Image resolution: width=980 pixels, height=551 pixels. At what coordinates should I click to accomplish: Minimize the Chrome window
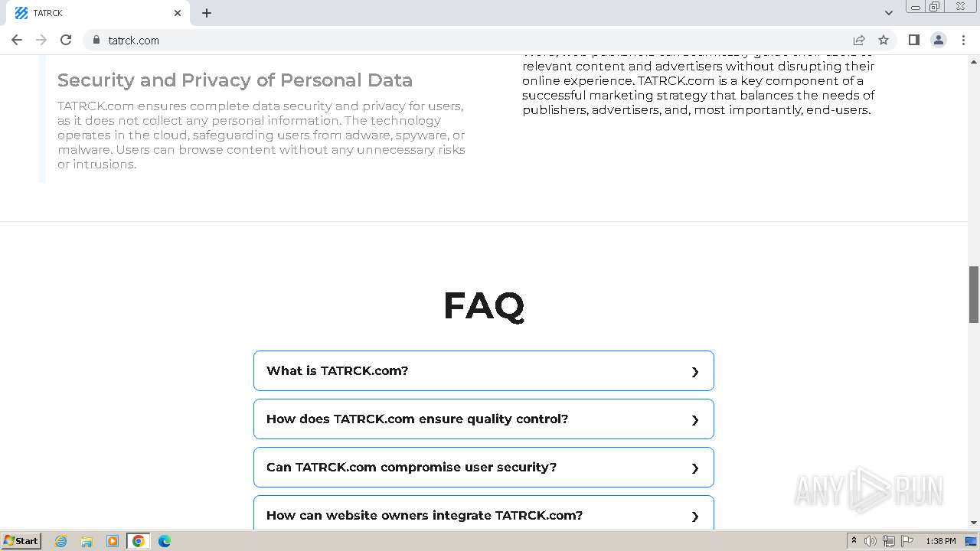[916, 7]
